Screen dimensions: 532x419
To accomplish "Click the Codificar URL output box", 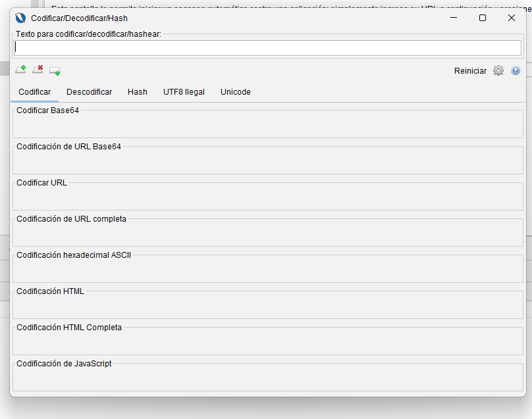I will click(267, 199).
